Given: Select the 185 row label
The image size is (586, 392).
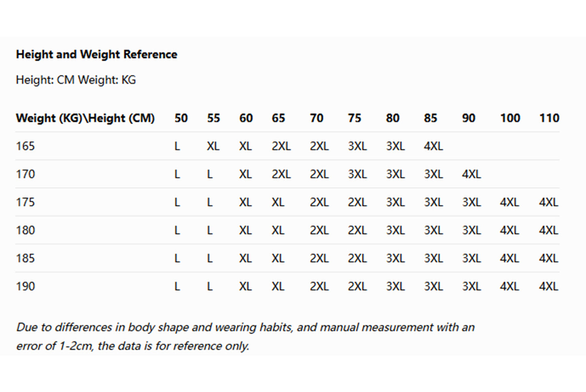Looking at the screenshot, I should (25, 258).
